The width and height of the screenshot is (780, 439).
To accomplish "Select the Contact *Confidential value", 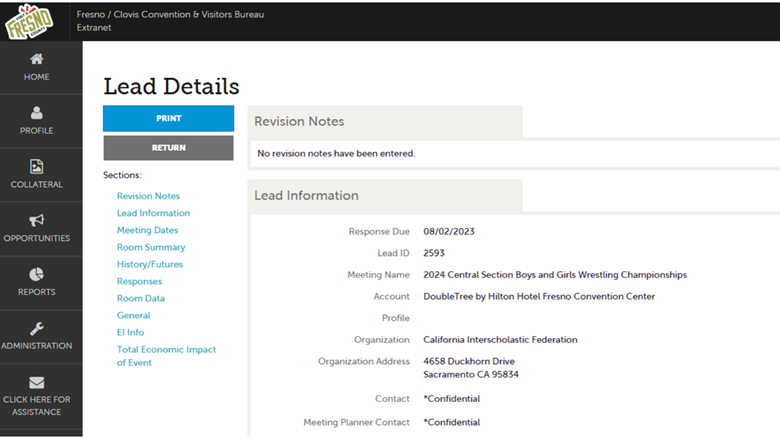I will [451, 399].
